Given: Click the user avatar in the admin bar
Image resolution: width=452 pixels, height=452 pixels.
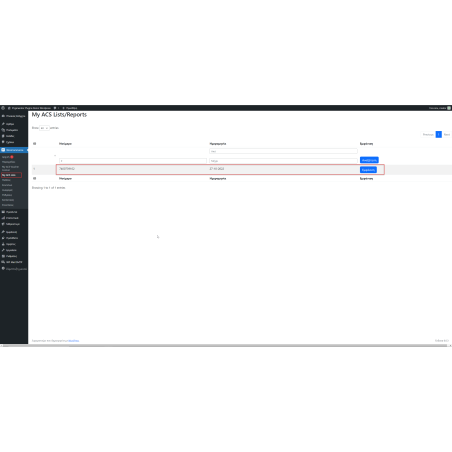Looking at the screenshot, I should [449, 108].
